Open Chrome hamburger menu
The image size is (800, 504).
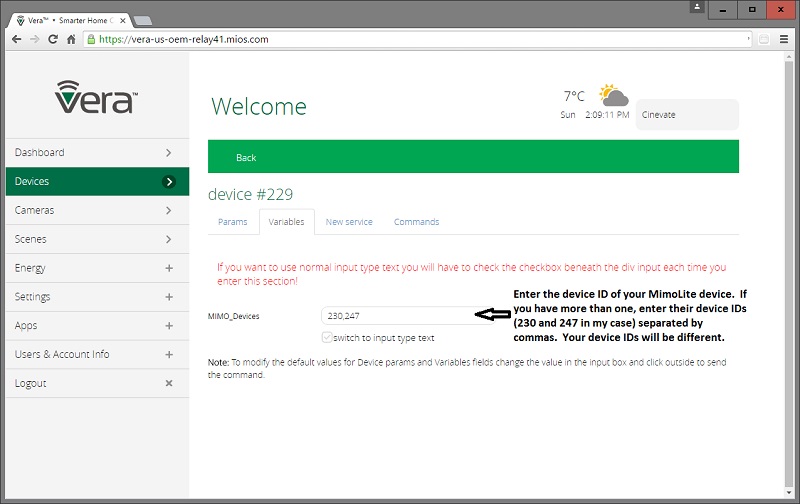click(784, 39)
